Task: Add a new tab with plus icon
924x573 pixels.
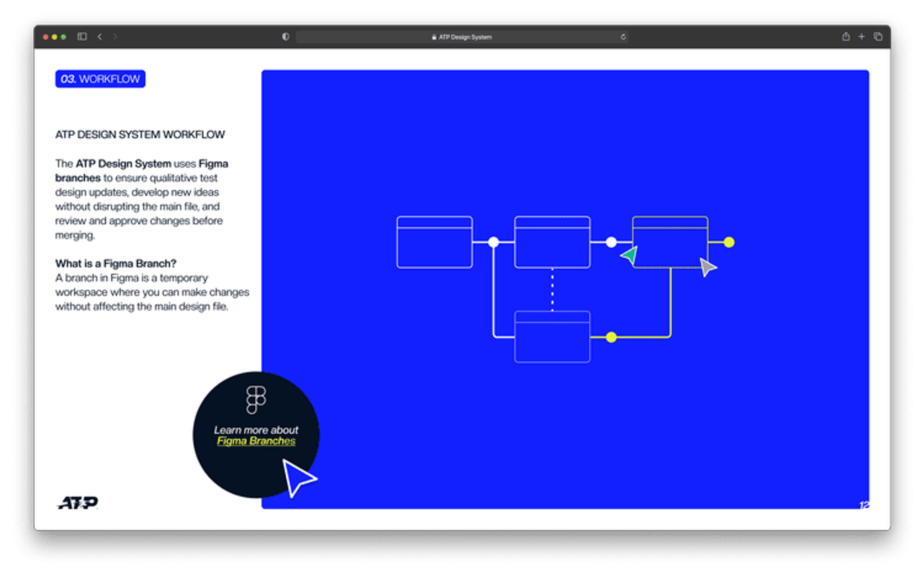Action: coord(861,36)
